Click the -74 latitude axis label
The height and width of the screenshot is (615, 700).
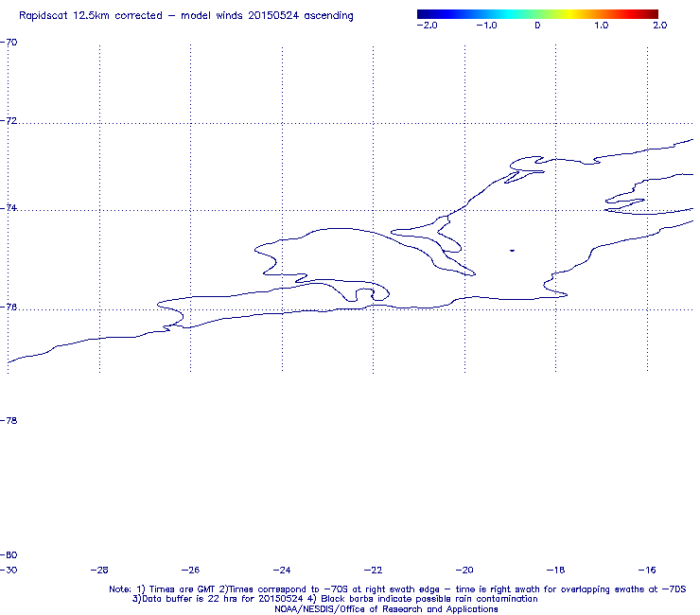click(9, 208)
